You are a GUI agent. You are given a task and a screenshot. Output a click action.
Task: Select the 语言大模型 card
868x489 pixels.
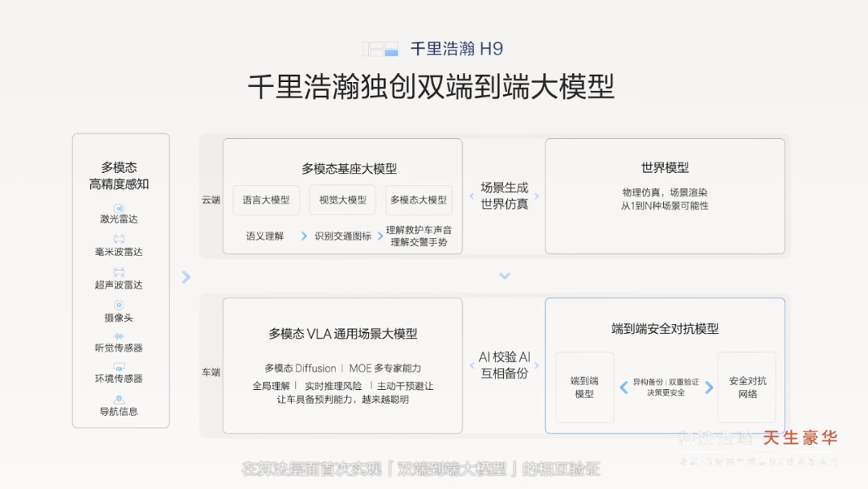[266, 200]
